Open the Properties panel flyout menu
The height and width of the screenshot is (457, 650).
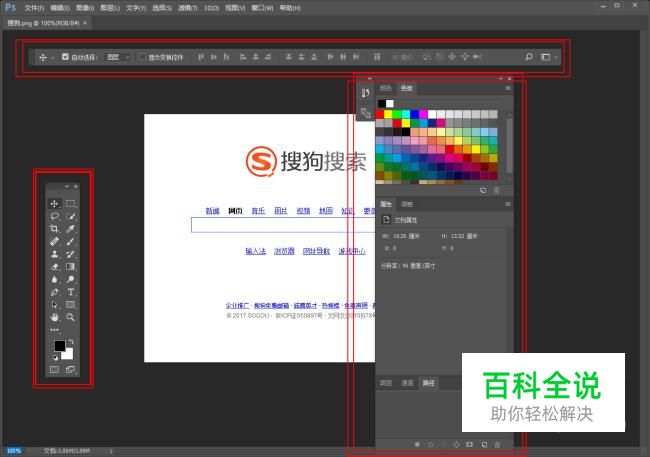pos(508,204)
